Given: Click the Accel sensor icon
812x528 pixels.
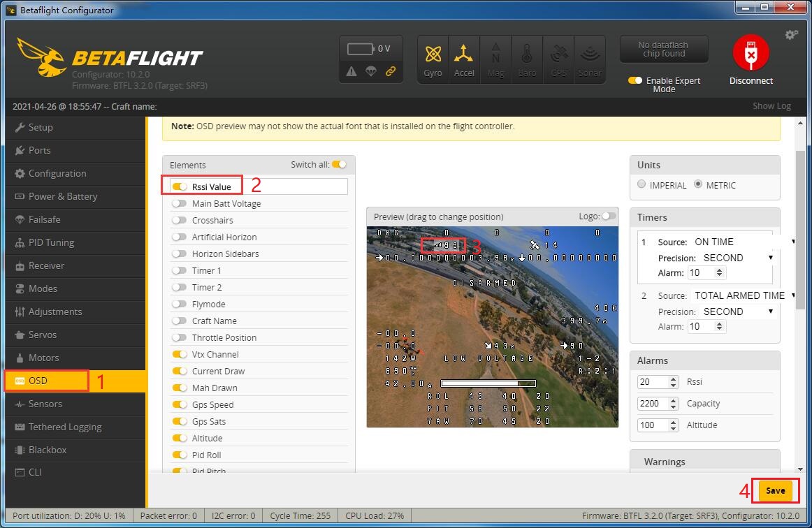Looking at the screenshot, I should click(464, 59).
